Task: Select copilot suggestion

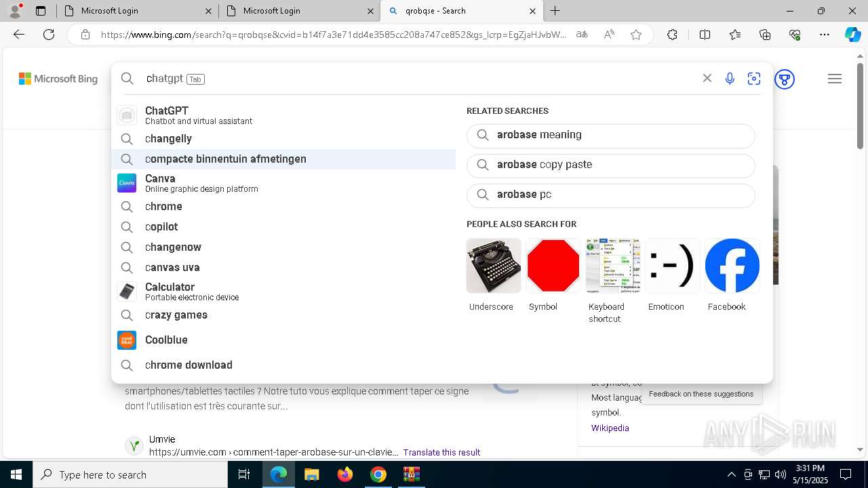Action: pos(283,226)
